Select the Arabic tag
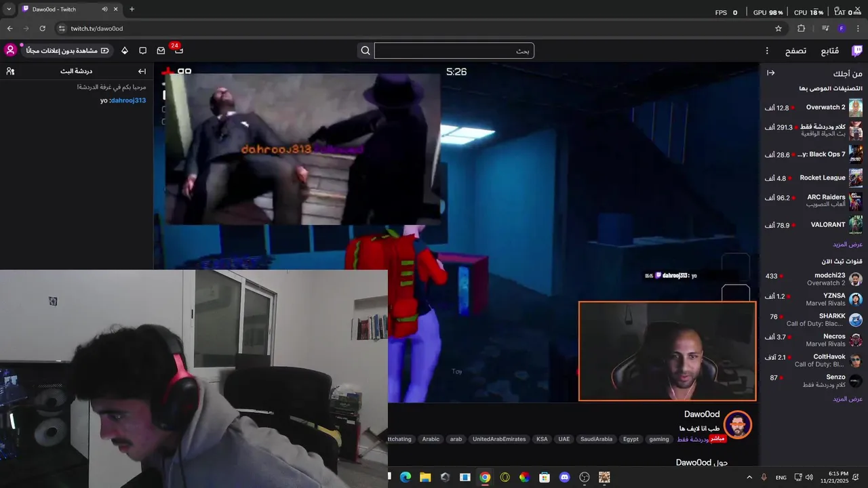 431,439
